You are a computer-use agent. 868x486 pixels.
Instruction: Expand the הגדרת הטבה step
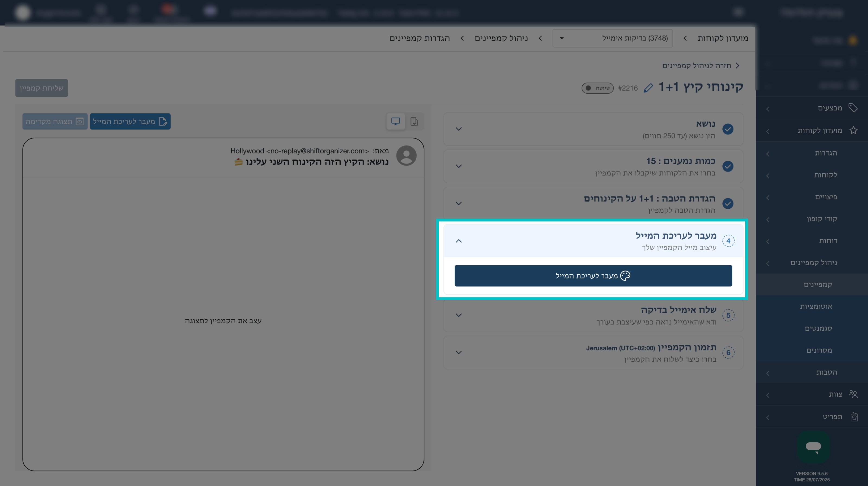(459, 203)
